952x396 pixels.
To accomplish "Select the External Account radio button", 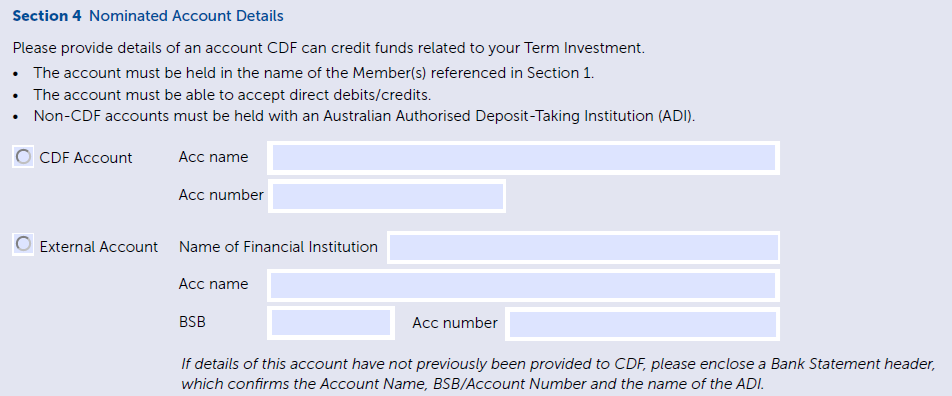I will coord(23,245).
